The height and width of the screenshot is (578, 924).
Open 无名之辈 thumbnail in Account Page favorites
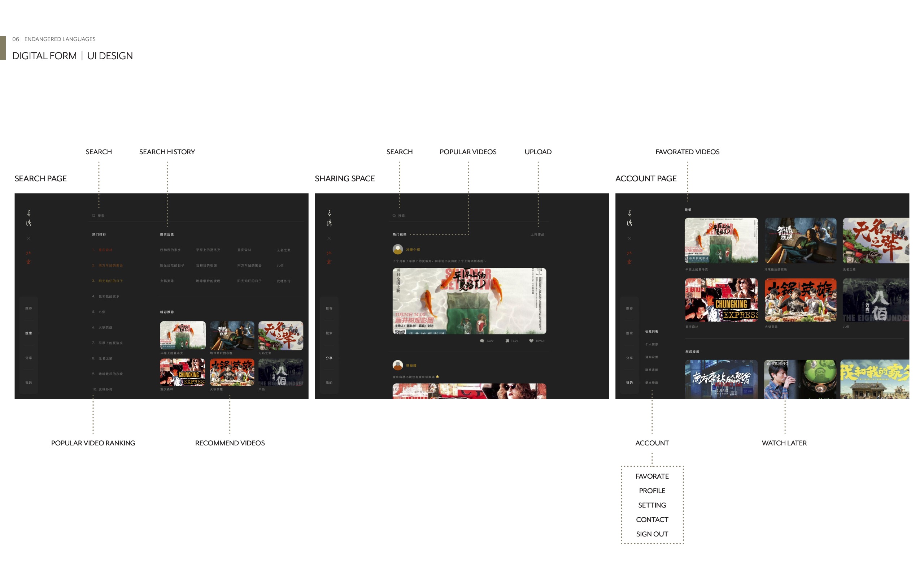876,241
